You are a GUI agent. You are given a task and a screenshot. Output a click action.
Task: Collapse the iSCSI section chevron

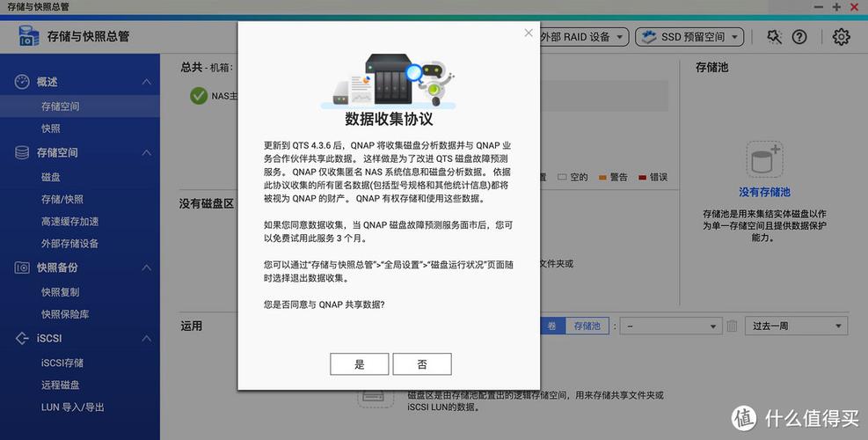[147, 338]
